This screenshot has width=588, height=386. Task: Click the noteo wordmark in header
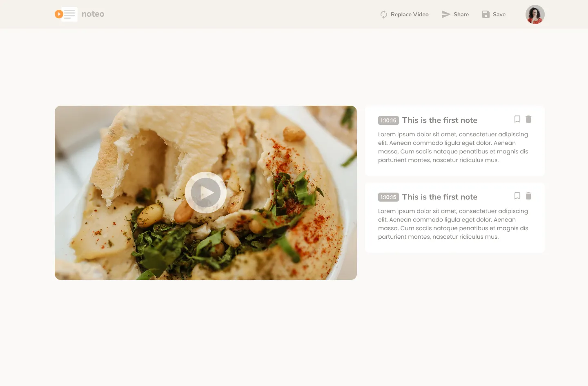click(x=93, y=14)
